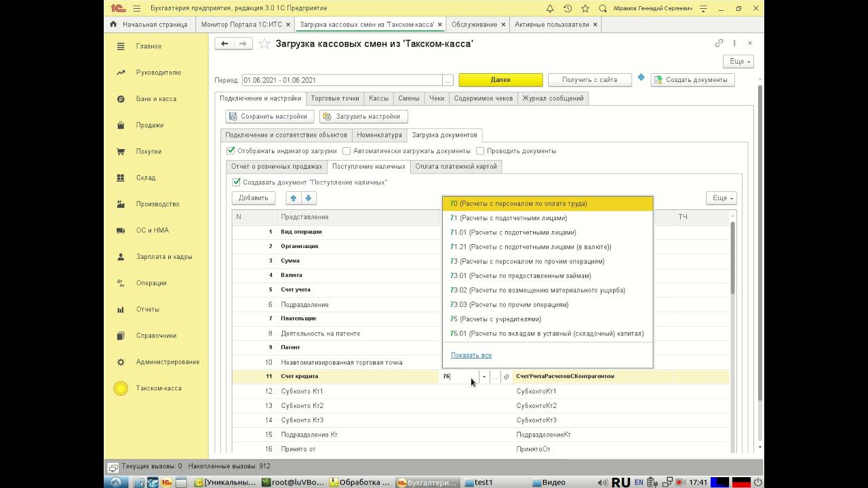
Task: Click the Период date input field
Action: (342, 80)
